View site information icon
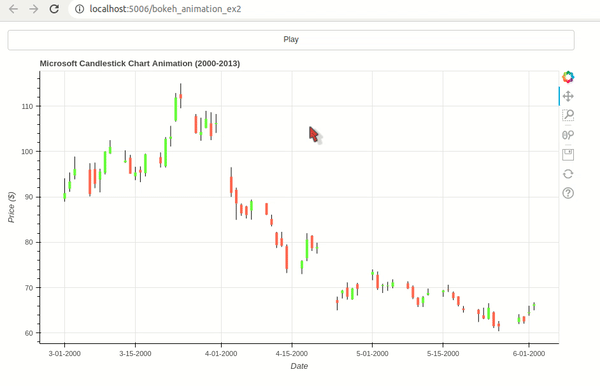 [x=79, y=9]
